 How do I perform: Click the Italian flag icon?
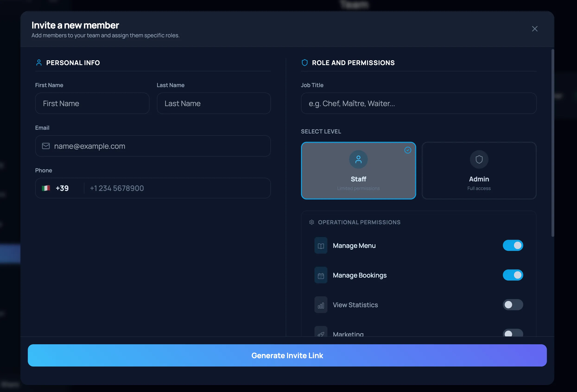46,188
